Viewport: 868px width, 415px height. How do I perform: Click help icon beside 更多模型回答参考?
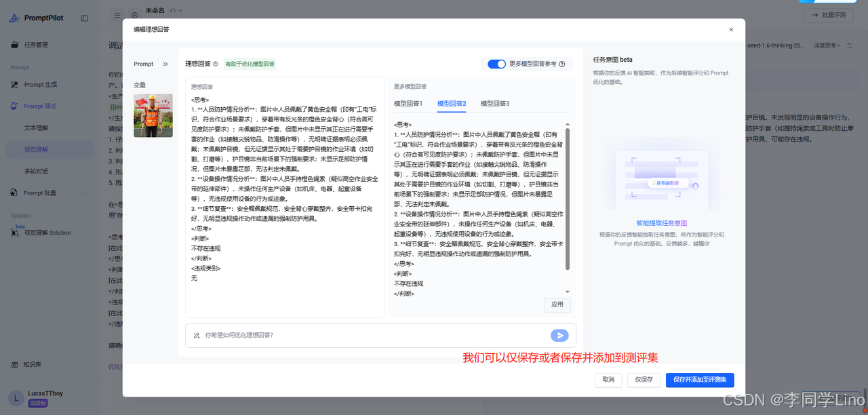pyautogui.click(x=562, y=64)
